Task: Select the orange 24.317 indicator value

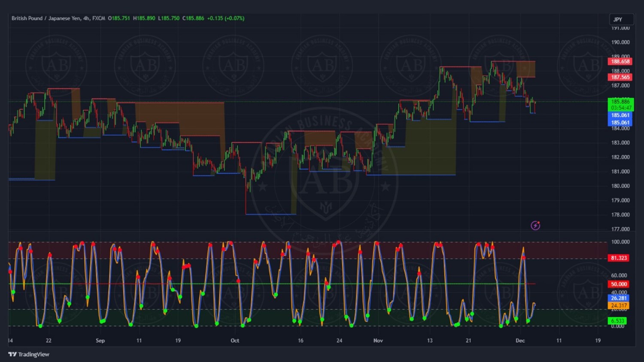Action: (619, 305)
